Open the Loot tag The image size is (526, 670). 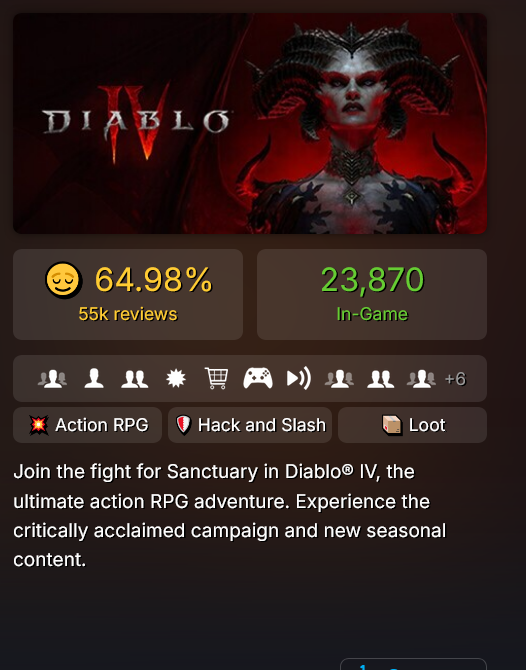tap(412, 425)
